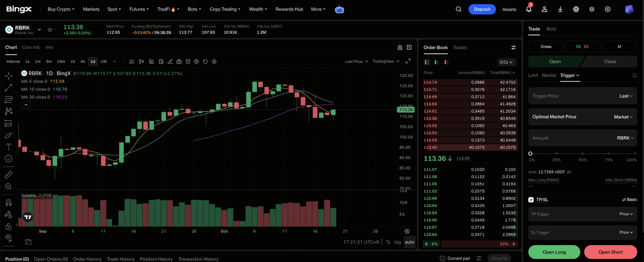Show order book bids only view
644x262 pixels.
(x=436, y=62)
